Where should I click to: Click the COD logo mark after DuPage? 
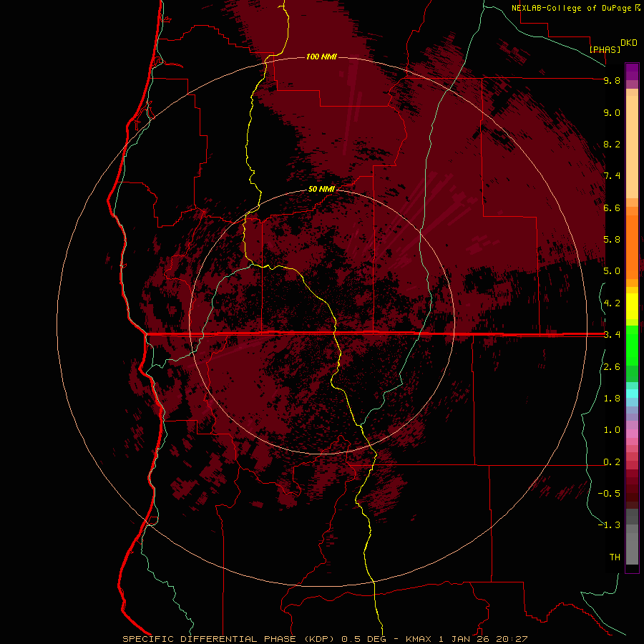tap(638, 7)
